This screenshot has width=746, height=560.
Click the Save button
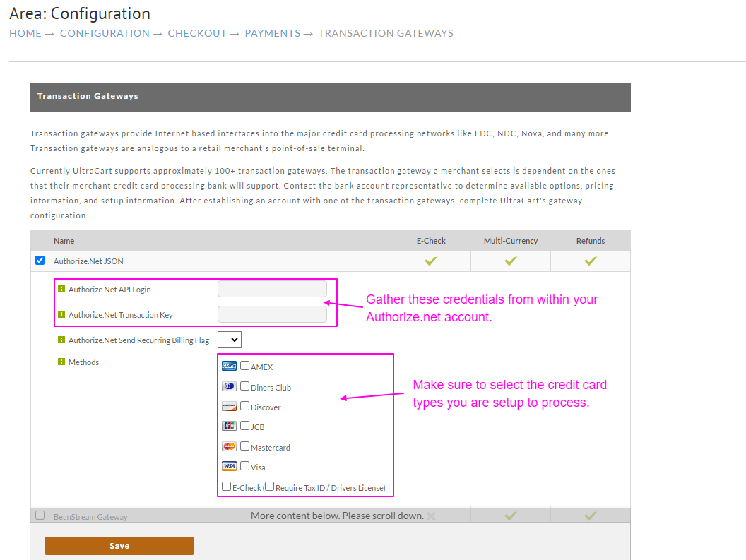[x=119, y=546]
